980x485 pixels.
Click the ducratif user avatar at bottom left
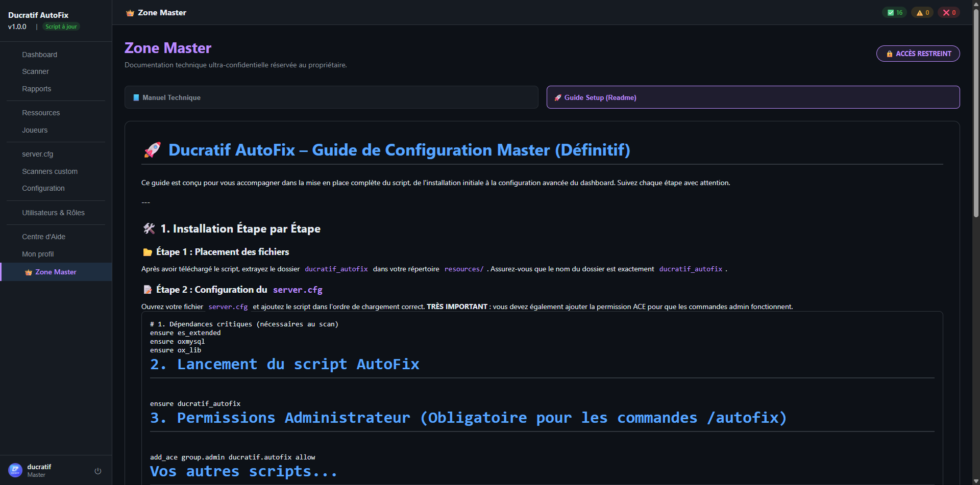pos(14,470)
